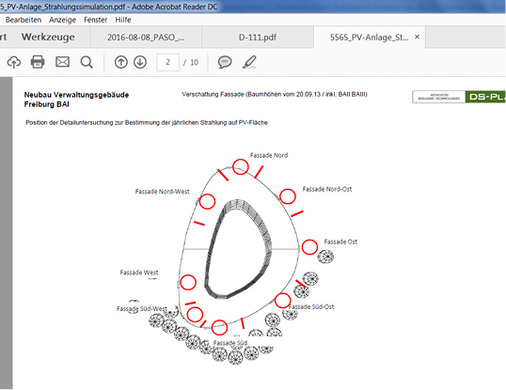This screenshot has width=506, height=390.
Task: Open the search magnifier tool
Action: click(87, 62)
